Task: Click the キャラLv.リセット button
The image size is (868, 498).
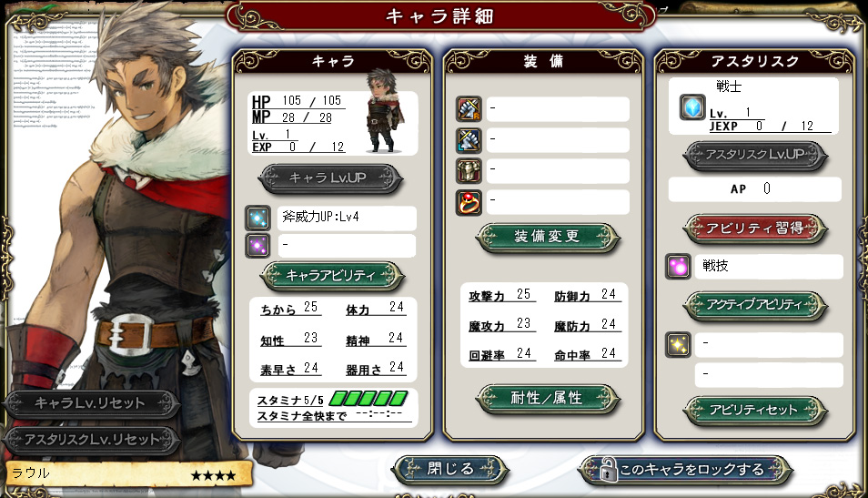Action: pos(90,403)
